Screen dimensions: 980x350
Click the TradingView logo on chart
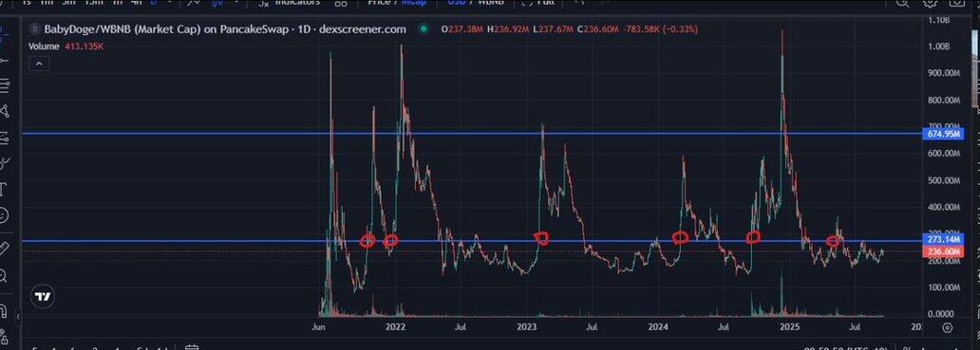[43, 296]
